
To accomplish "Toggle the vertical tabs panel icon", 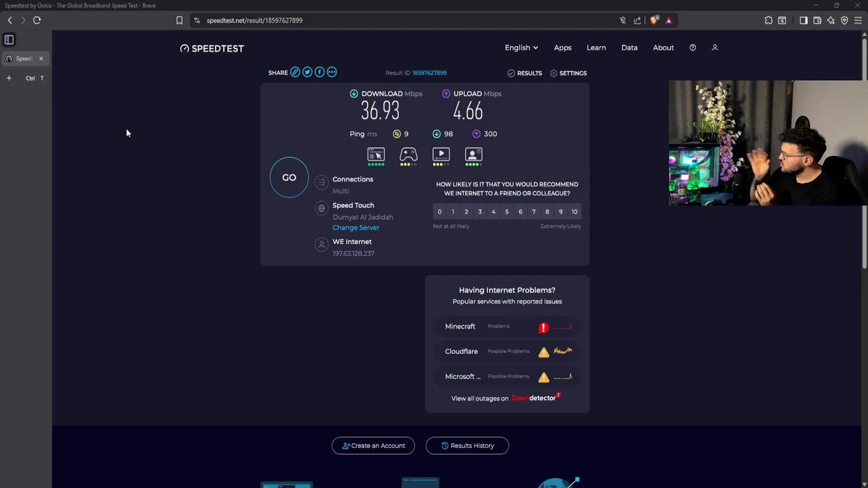I will (9, 39).
